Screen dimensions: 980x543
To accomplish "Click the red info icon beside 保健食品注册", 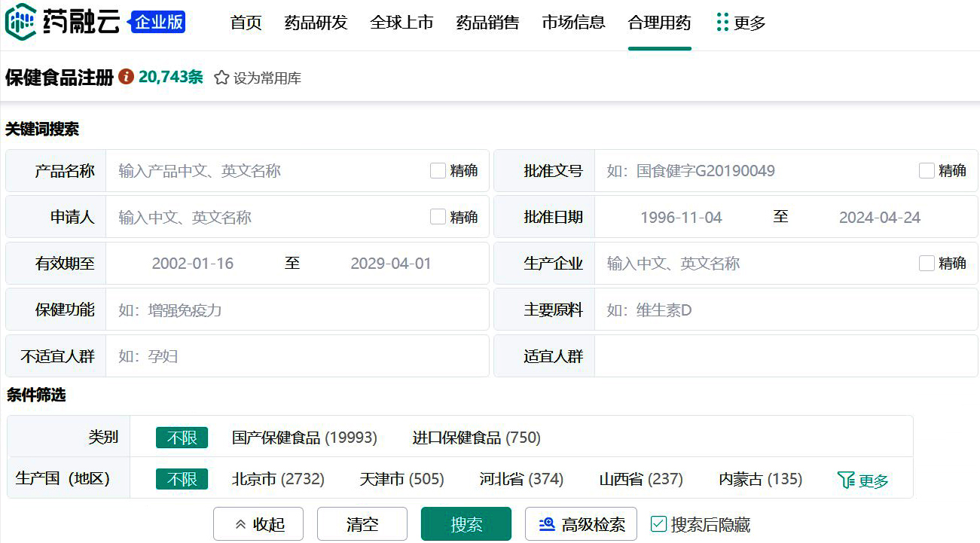I will click(x=126, y=77).
